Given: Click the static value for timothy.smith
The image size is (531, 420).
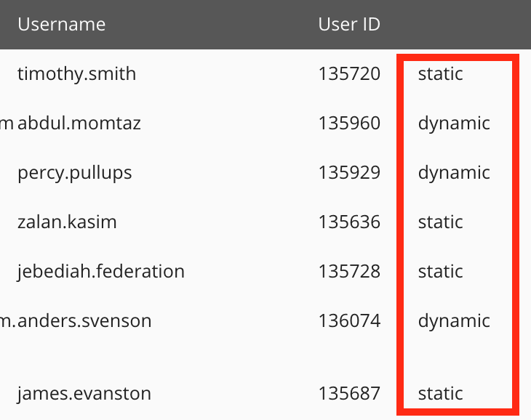Looking at the screenshot, I should click(440, 73).
